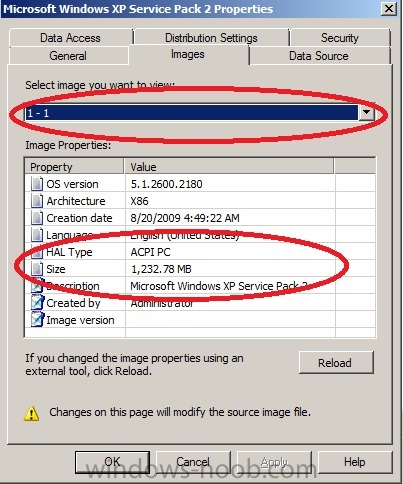Select the Architecture property label
Image resolution: width=403 pixels, height=484 pixels.
click(76, 201)
